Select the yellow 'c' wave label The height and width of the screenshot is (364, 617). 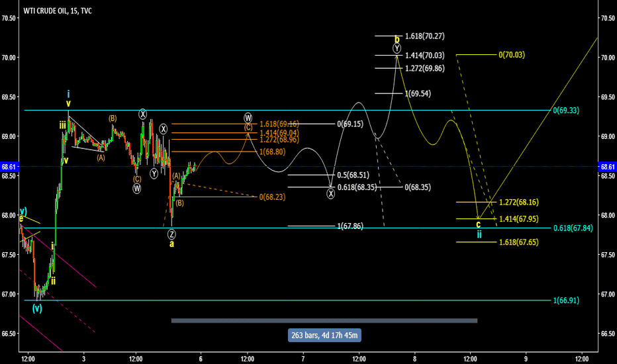479,225
